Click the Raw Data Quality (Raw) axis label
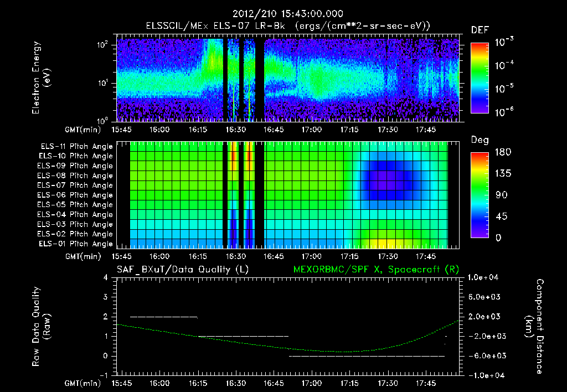Image resolution: width=567 pixels, height=392 pixels. click(x=41, y=327)
